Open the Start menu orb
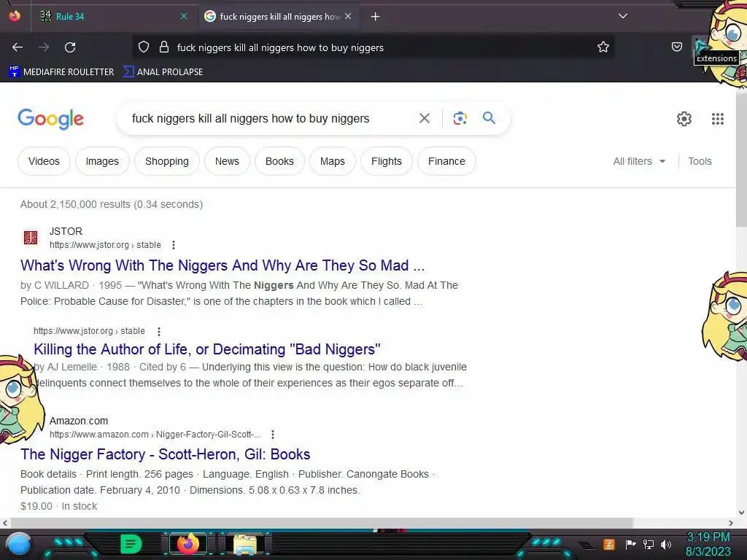 point(20,544)
